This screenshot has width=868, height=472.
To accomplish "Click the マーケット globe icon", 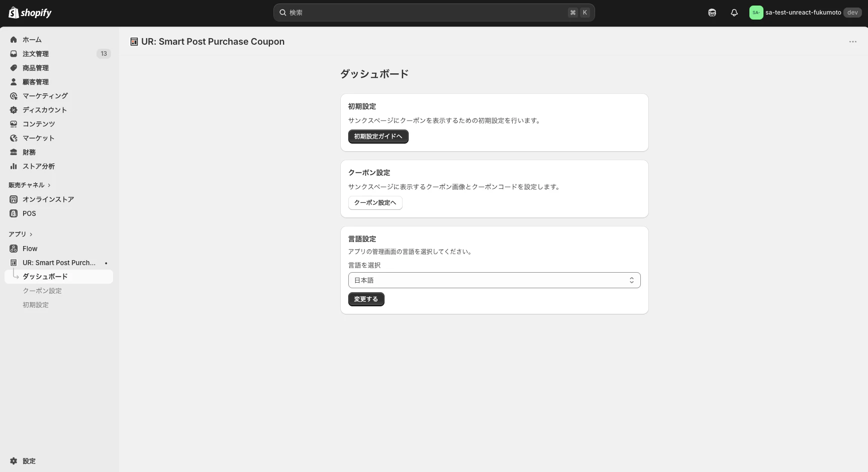I will tap(14, 138).
